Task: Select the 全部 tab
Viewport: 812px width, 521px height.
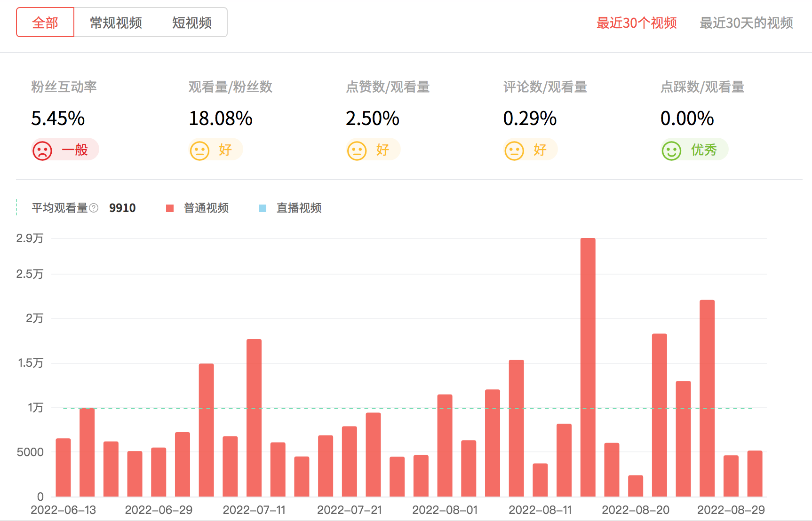Action: [x=45, y=23]
